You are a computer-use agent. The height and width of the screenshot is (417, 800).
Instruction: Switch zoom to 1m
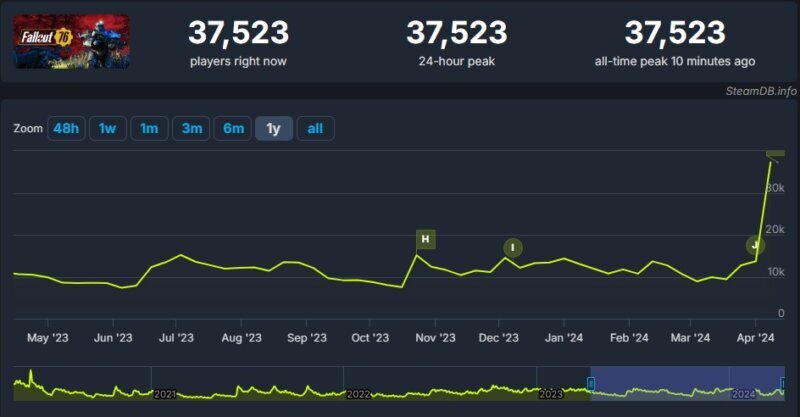tap(149, 128)
